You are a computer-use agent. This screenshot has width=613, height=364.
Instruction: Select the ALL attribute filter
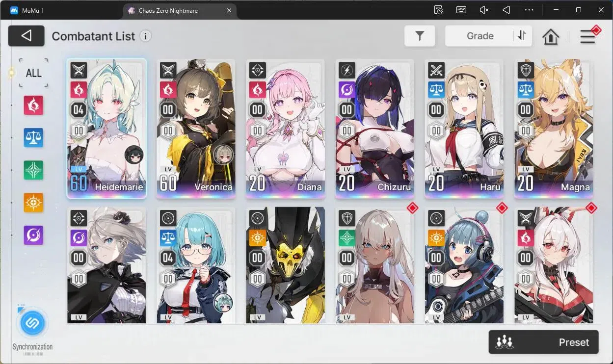[x=34, y=73]
